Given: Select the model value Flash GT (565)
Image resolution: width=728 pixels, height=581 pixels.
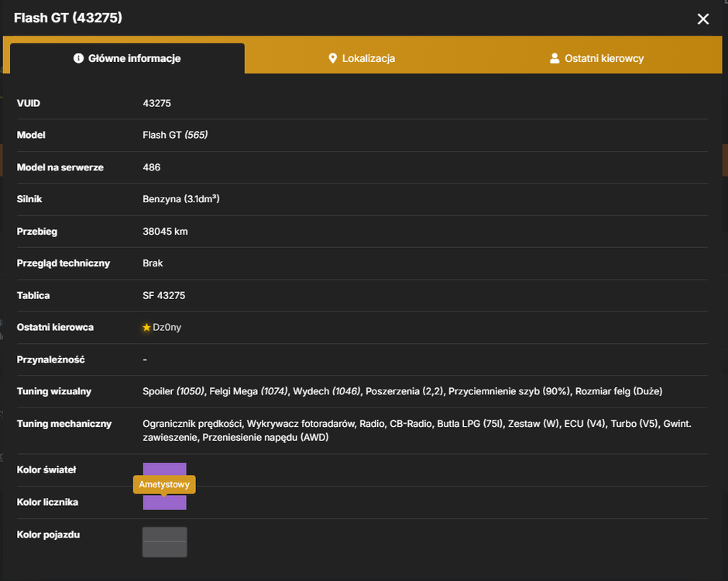Looking at the screenshot, I should point(175,135).
